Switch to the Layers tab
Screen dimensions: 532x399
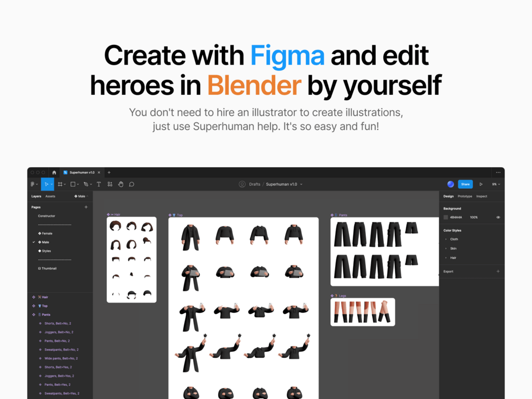click(37, 196)
